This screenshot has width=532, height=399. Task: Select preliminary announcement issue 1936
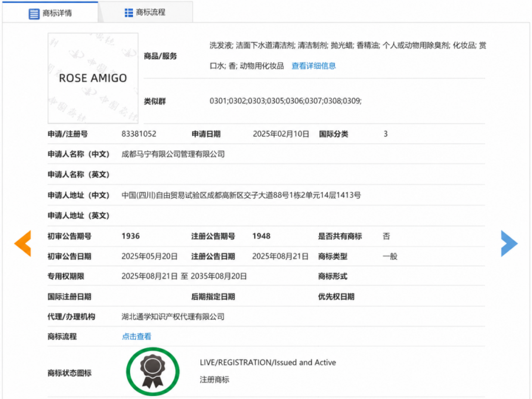click(x=131, y=236)
